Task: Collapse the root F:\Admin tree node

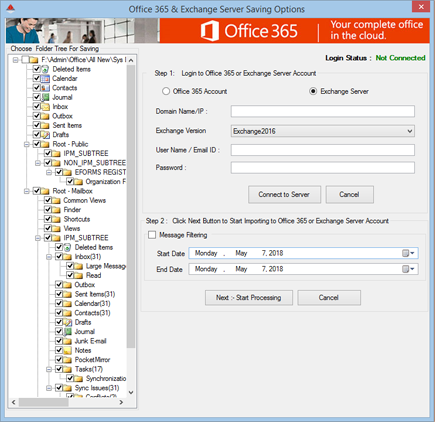Action: [15, 60]
